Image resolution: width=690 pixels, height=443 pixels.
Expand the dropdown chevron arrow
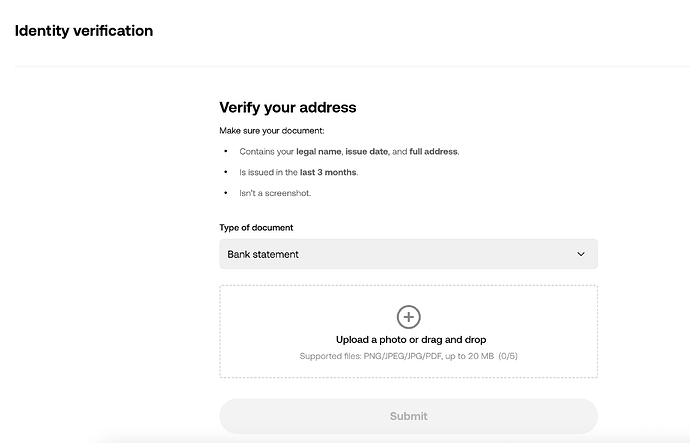pyautogui.click(x=581, y=254)
